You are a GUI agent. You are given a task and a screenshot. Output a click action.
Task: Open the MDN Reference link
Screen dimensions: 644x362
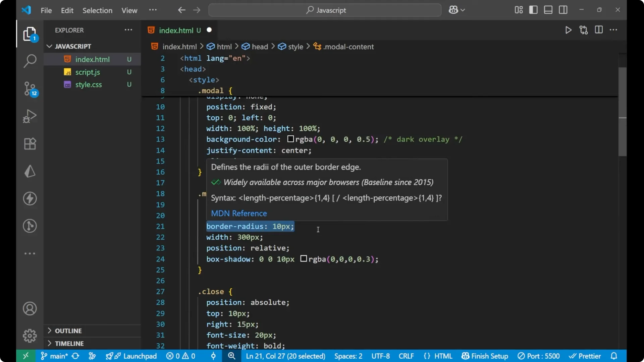(x=239, y=213)
